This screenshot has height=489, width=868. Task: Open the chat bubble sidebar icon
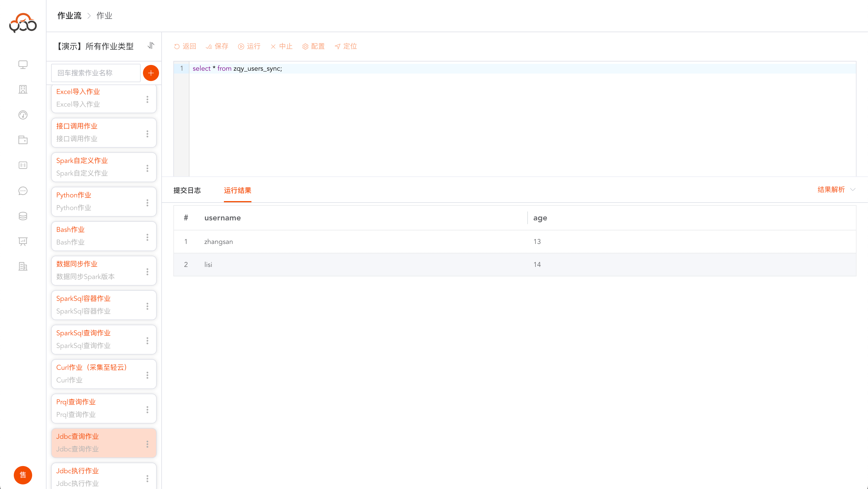[x=23, y=191]
